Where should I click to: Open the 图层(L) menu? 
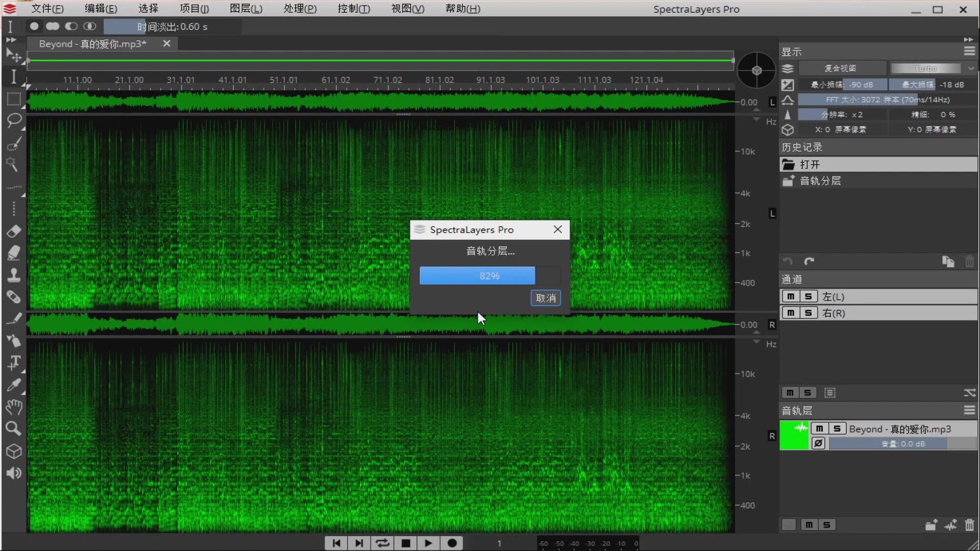tap(246, 9)
